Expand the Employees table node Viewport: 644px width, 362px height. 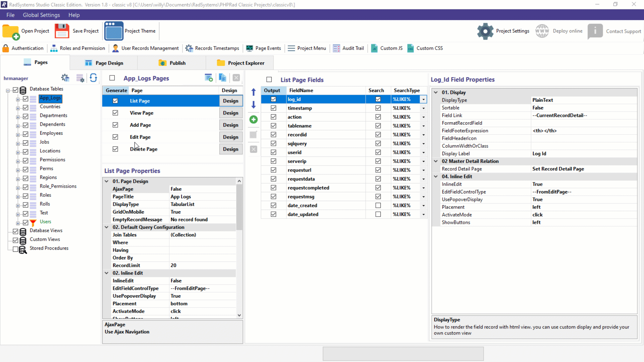click(x=18, y=135)
